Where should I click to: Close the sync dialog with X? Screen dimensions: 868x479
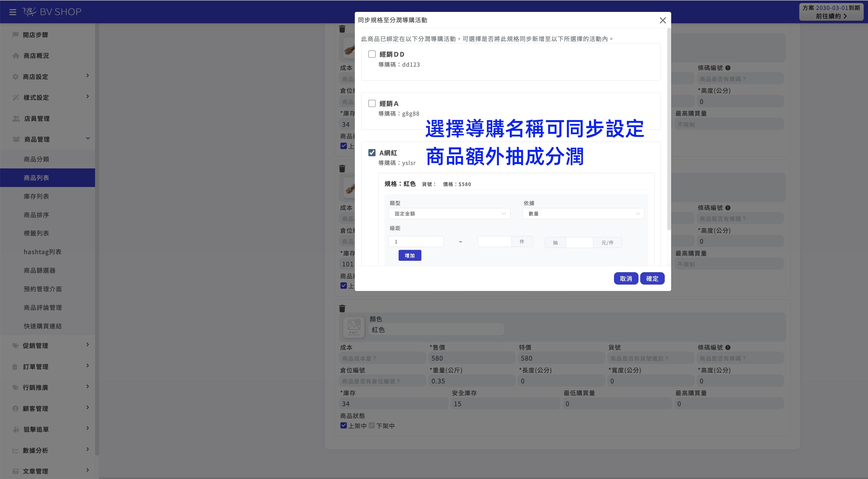(663, 20)
